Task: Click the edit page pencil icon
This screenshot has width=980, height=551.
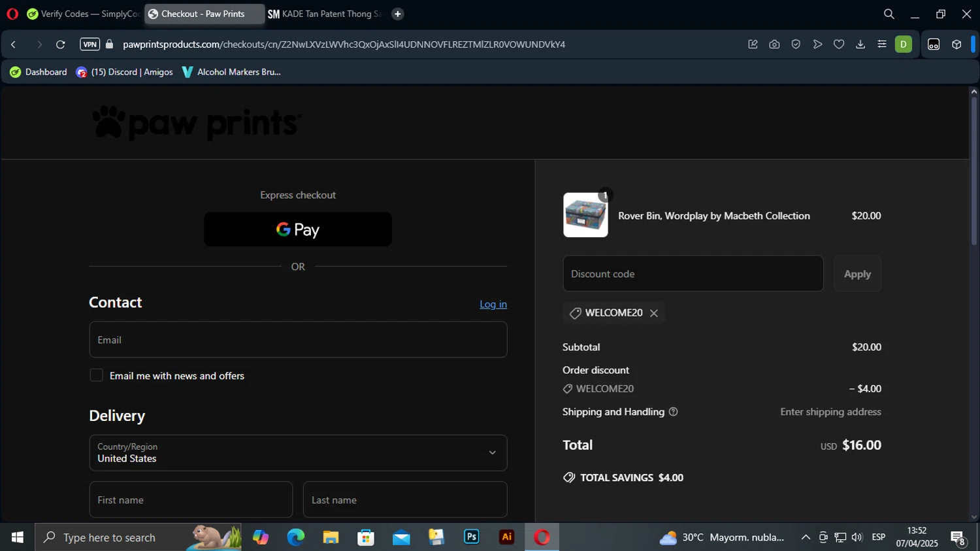Action: pyautogui.click(x=753, y=44)
